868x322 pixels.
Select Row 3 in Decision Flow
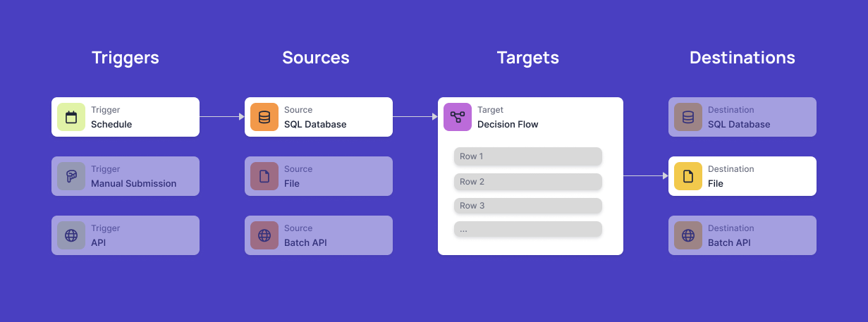point(527,206)
